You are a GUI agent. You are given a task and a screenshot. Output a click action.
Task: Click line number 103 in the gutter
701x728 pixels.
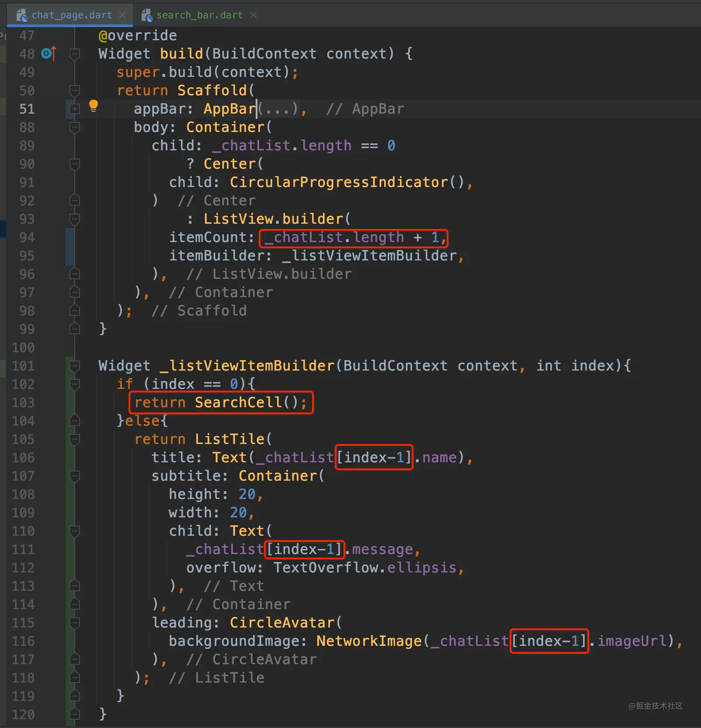(x=23, y=402)
